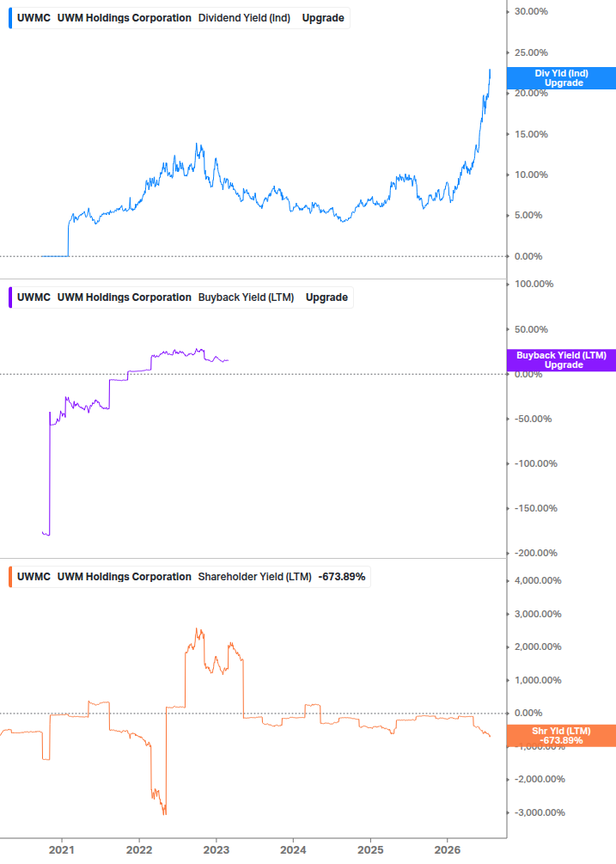This screenshot has width=616, height=864.
Task: Click 2023 label on time axis
Action: 216,849
